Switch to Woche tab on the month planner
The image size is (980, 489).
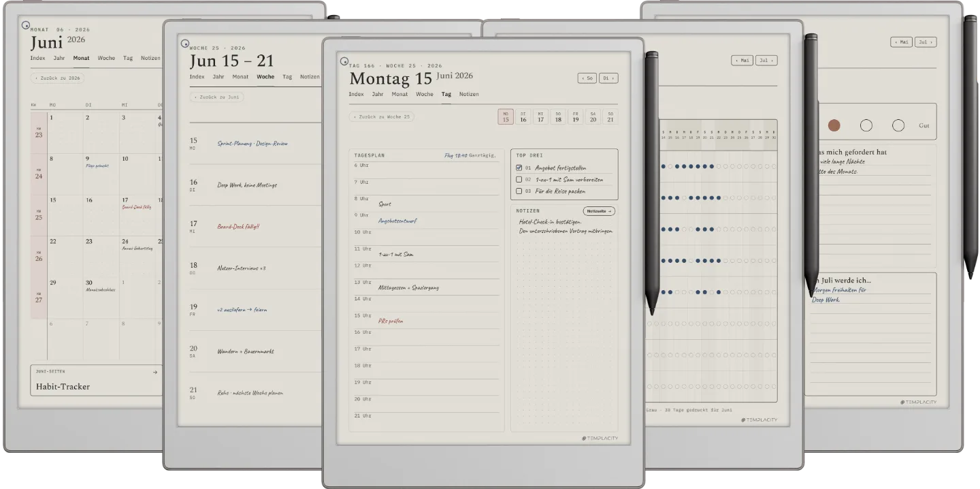(x=106, y=58)
